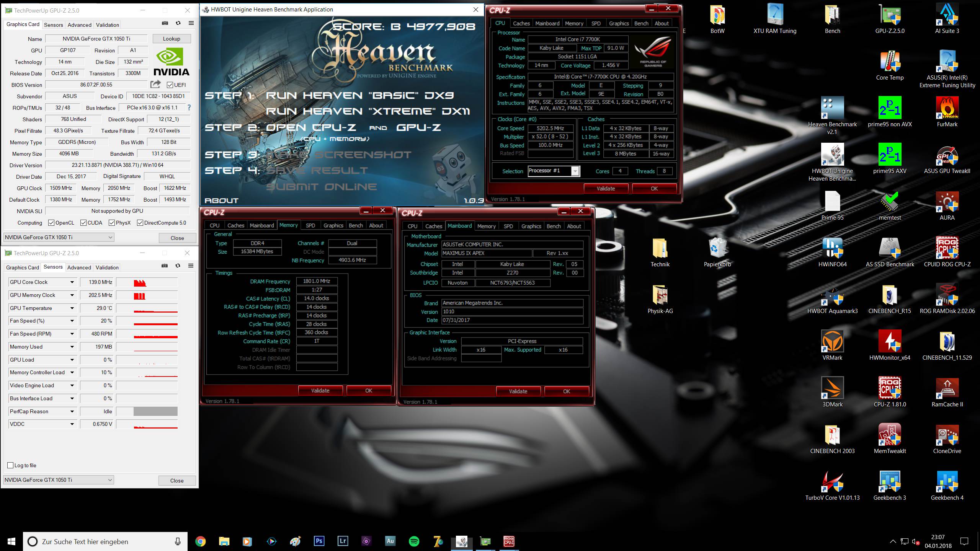Screen dimensions: 980x551
Task: Expand the GPU Temperature sensor dropdown
Action: tap(72, 308)
